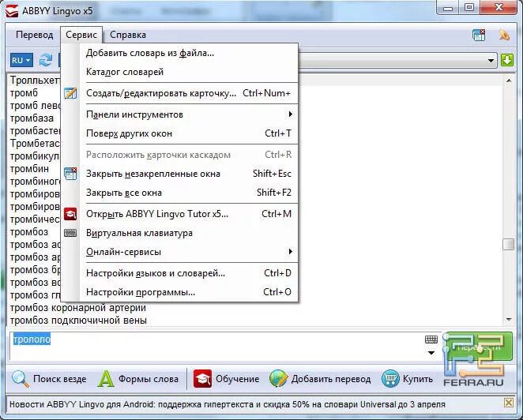Click the Формы слова button
523x420 pixels.
coord(137,379)
